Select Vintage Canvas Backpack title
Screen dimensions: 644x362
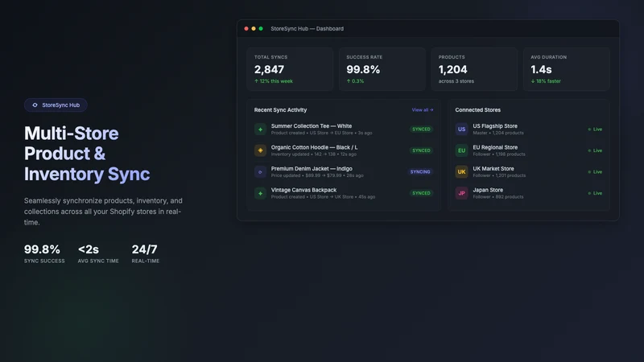(x=303, y=190)
